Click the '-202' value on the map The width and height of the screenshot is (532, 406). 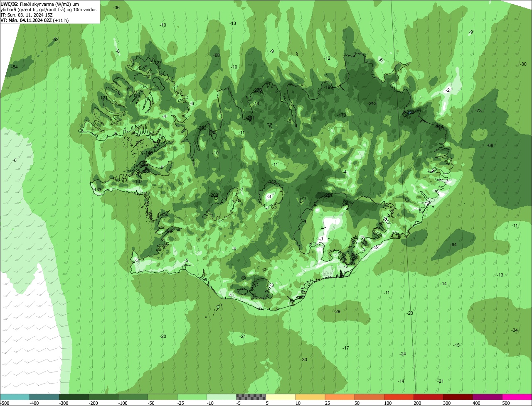coord(214,195)
